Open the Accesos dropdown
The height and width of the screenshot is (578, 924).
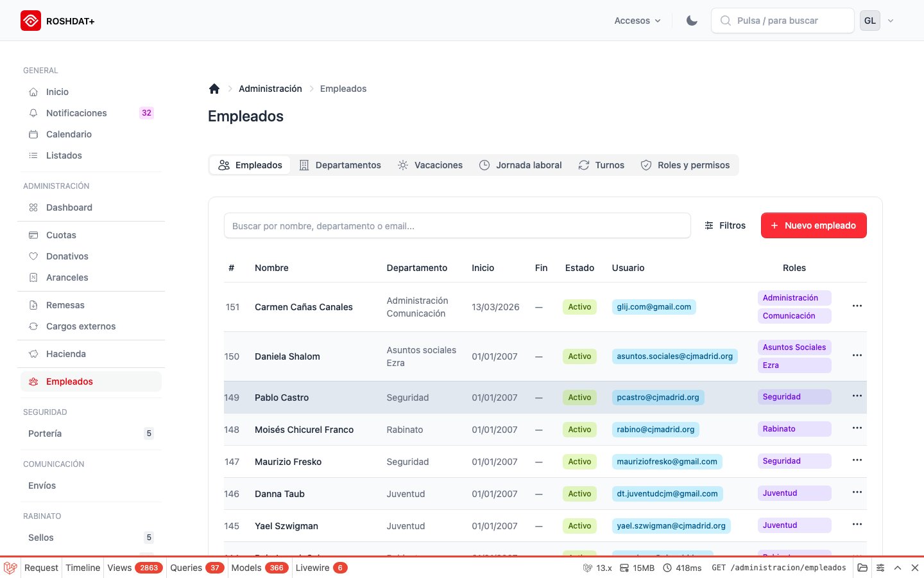[x=637, y=21]
